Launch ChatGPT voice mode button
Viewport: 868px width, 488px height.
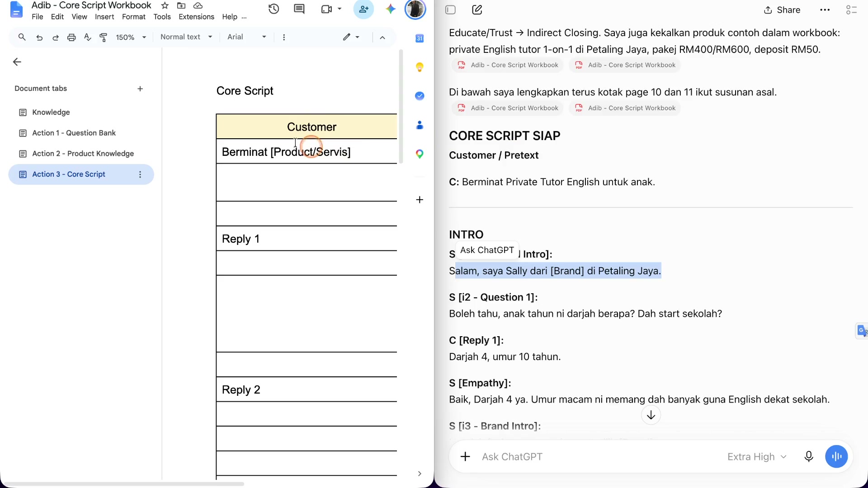pyautogui.click(x=836, y=456)
